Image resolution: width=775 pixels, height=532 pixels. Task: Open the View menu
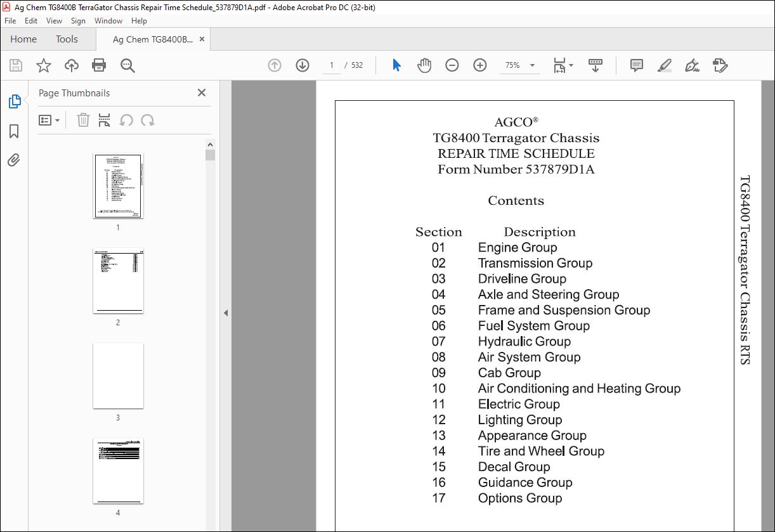(55, 21)
